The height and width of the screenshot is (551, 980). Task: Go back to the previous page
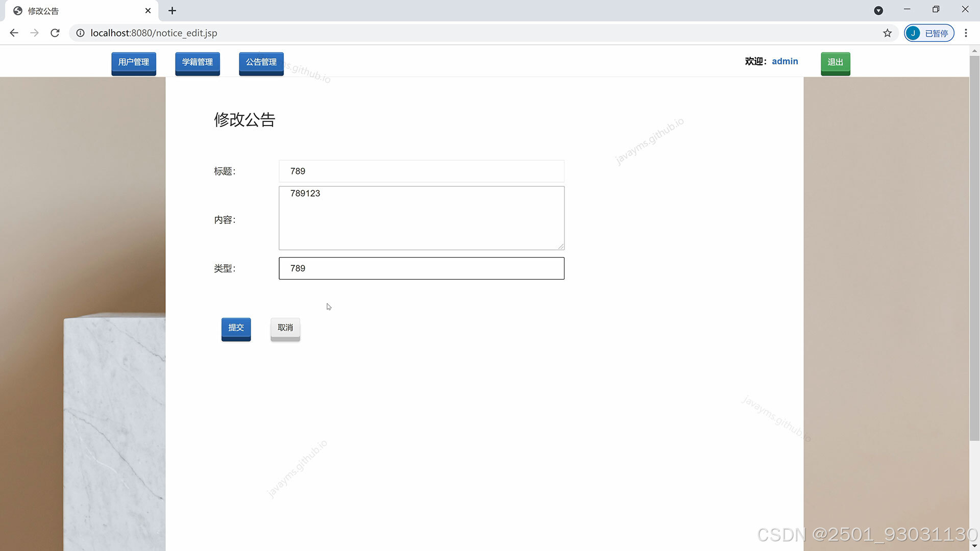point(14,33)
